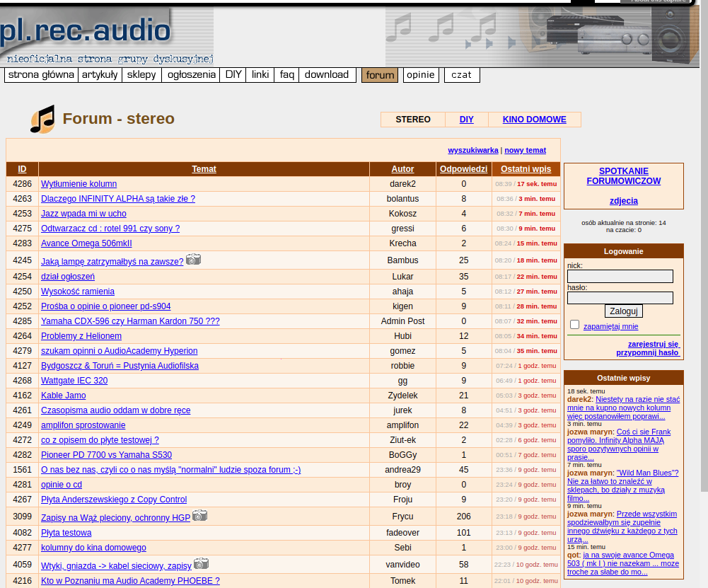Open the thread 'dział ogłoszeń'
Viewport: 708px width, 588px height.
tap(68, 277)
